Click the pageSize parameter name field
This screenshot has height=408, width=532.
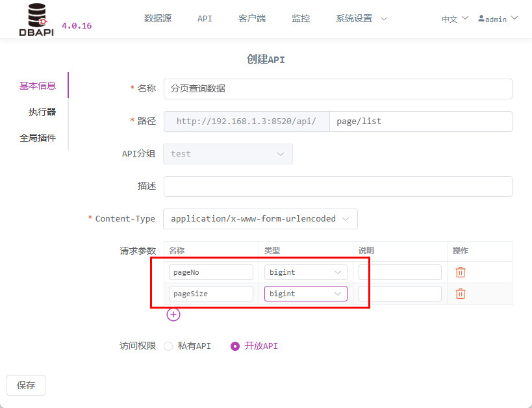click(x=210, y=294)
